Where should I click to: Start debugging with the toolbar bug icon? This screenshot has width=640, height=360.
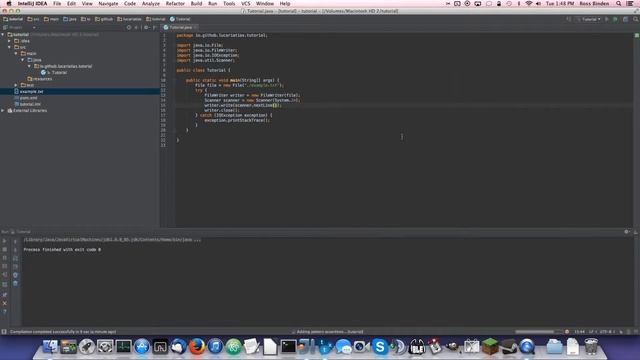coord(615,19)
